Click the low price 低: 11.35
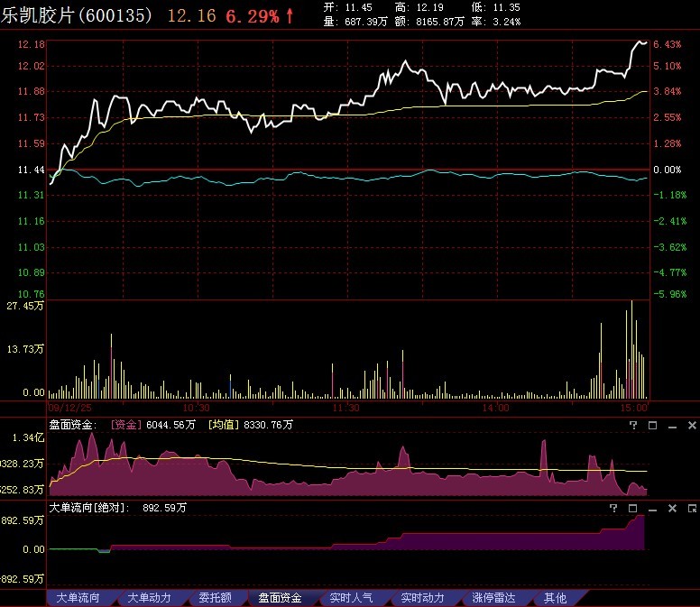Screen dimensions: 700x607 click(495, 7)
